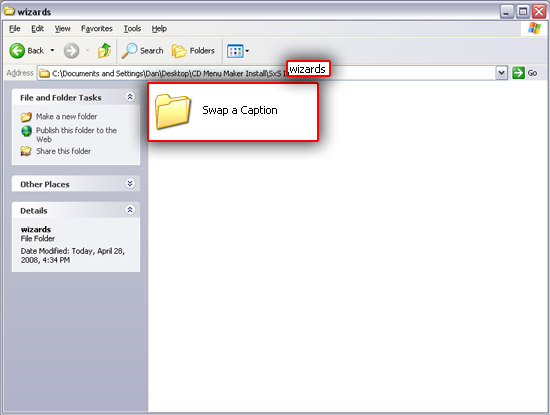Expand the address bar dropdown
Screen dimensions: 550x415
[x=502, y=73]
